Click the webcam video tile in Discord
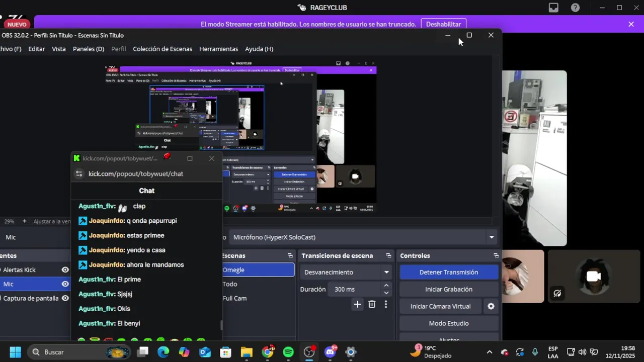 [534, 158]
